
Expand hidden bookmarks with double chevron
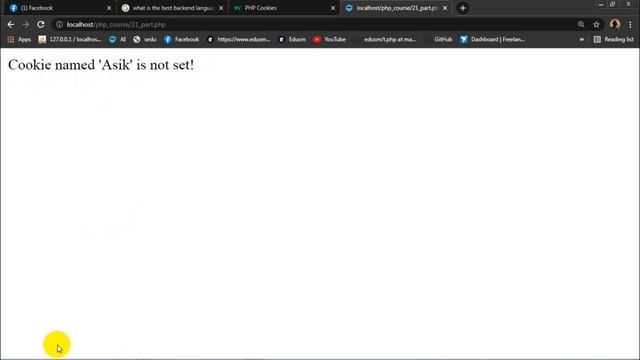(x=582, y=40)
